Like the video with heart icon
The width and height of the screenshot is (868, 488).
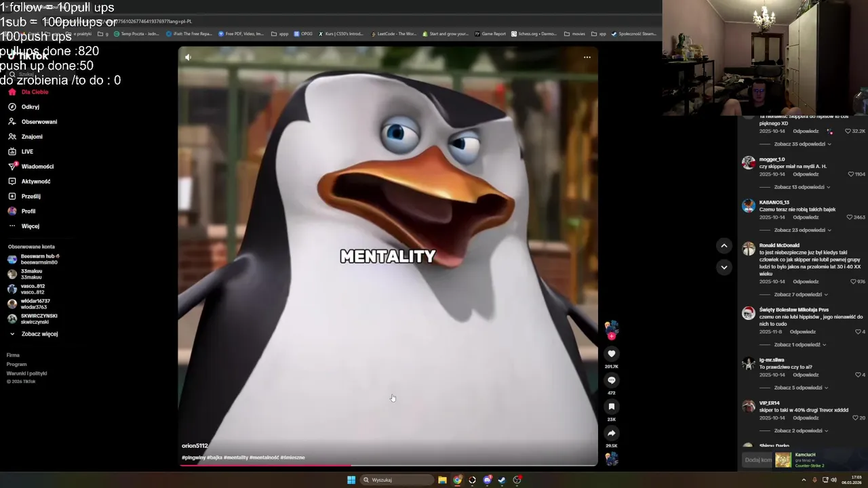tap(611, 354)
